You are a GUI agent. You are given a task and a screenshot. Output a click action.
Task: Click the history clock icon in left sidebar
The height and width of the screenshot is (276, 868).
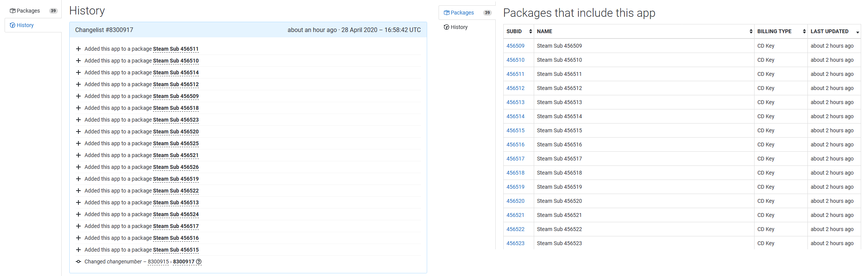click(x=13, y=25)
